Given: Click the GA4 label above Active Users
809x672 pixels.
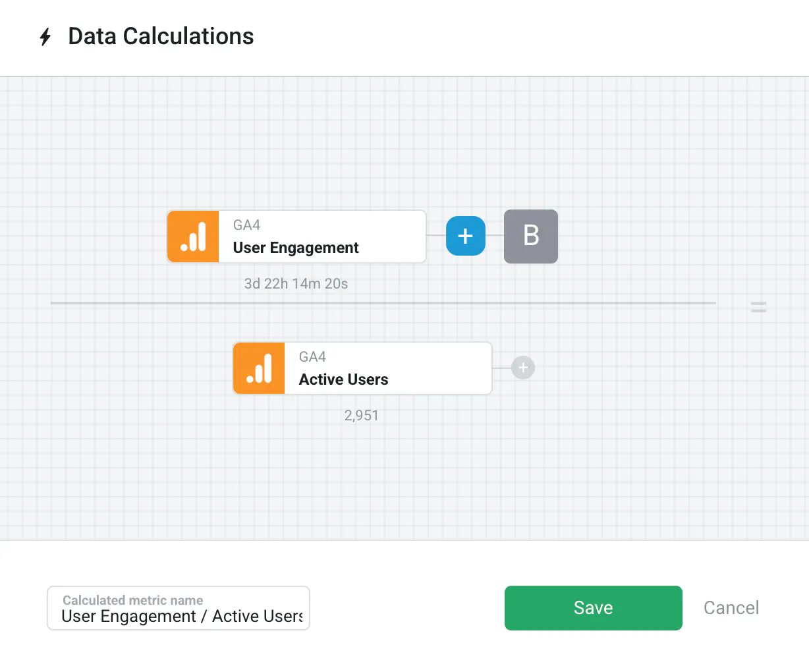Looking at the screenshot, I should pyautogui.click(x=313, y=357).
